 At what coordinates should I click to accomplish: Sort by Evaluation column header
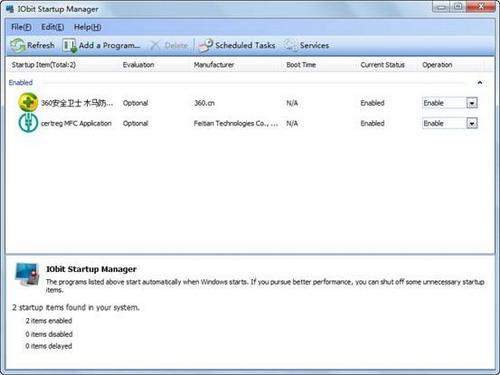(x=138, y=65)
